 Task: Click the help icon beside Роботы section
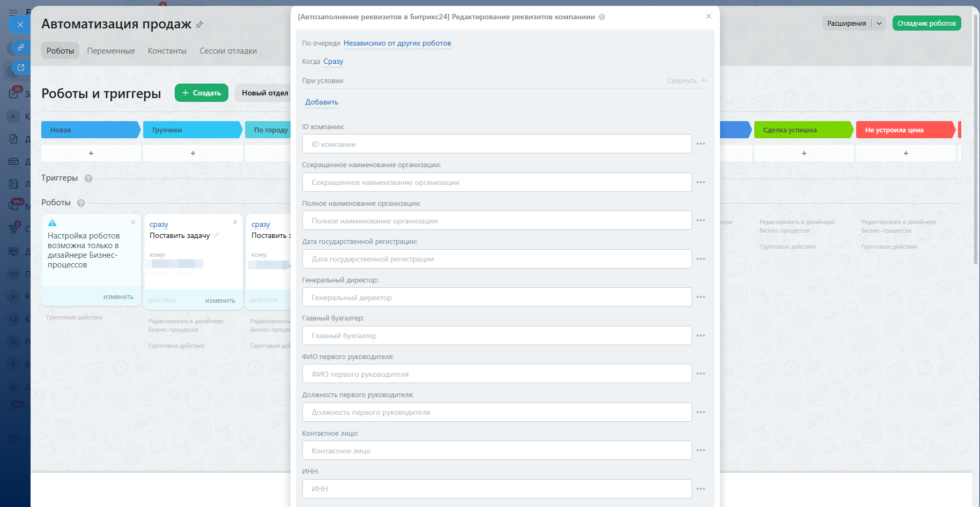(81, 203)
